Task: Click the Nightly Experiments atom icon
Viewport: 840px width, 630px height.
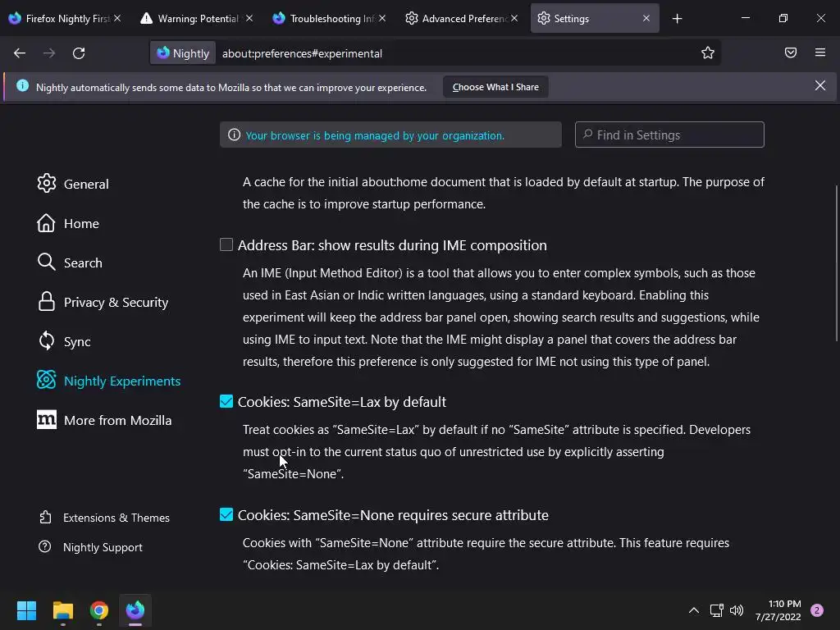Action: [47, 380]
